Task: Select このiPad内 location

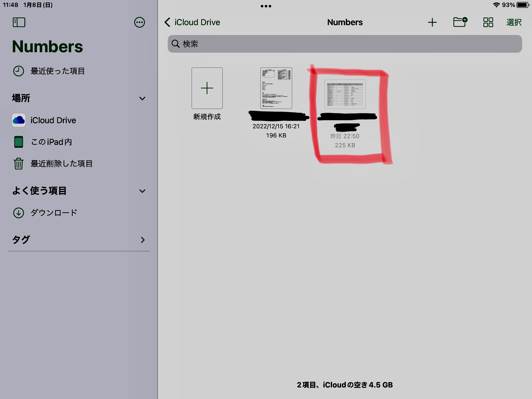Action: click(x=51, y=142)
